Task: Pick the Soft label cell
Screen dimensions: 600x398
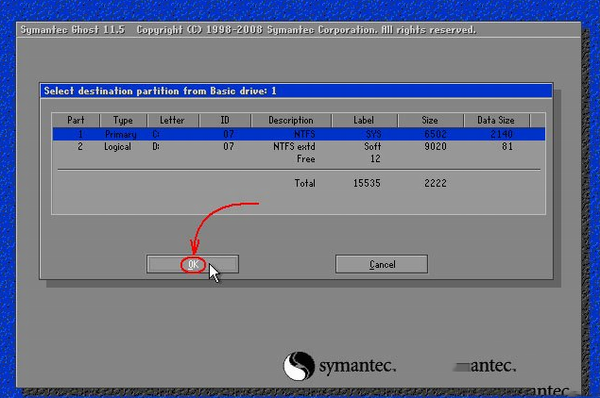Action: point(372,147)
